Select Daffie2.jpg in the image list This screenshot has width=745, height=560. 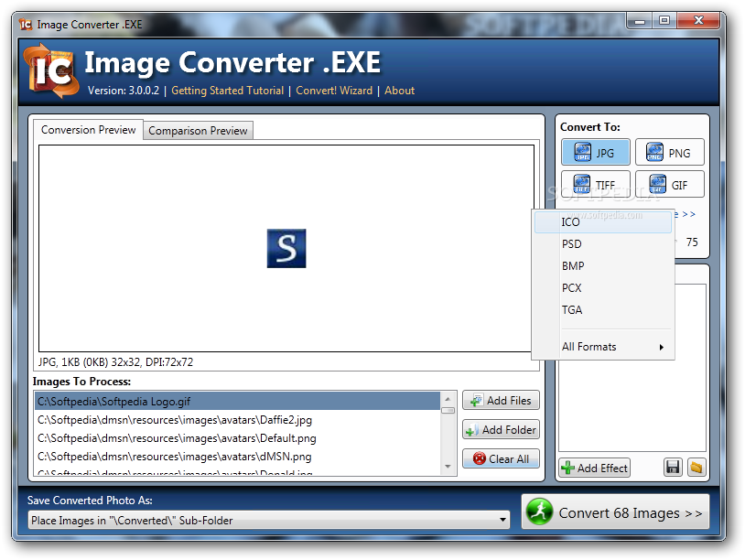(238, 419)
